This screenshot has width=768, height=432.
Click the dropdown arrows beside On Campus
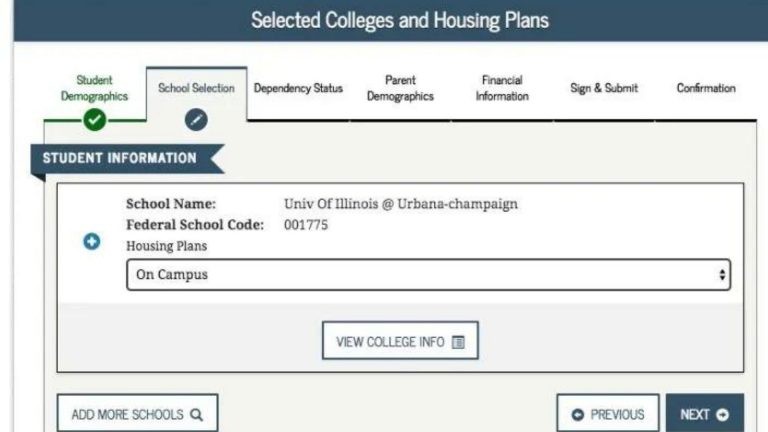click(722, 275)
